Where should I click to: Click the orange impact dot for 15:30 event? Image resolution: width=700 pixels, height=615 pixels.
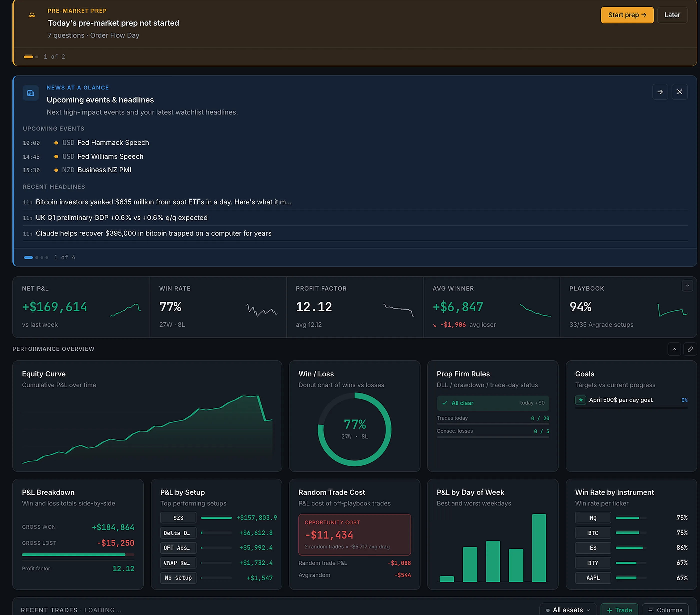click(56, 170)
